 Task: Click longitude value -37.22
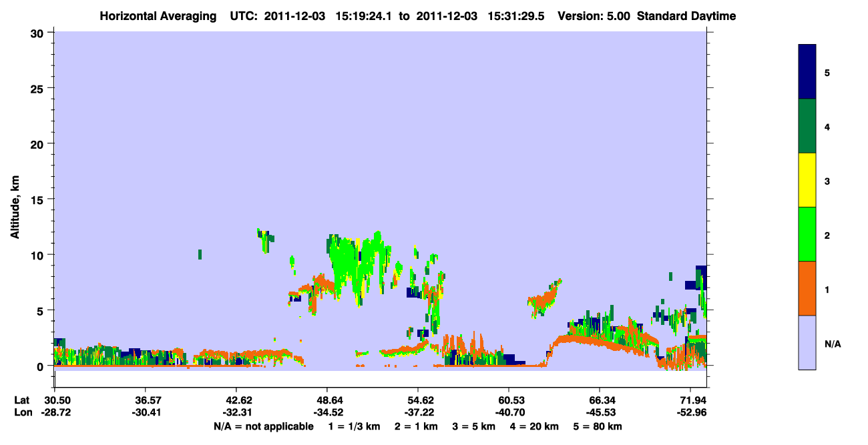pos(418,412)
